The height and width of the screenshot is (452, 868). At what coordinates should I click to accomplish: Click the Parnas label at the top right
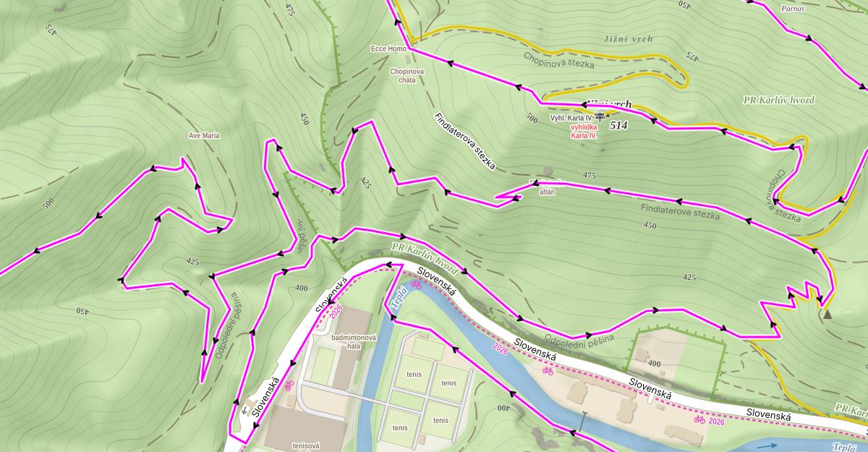coord(793,9)
